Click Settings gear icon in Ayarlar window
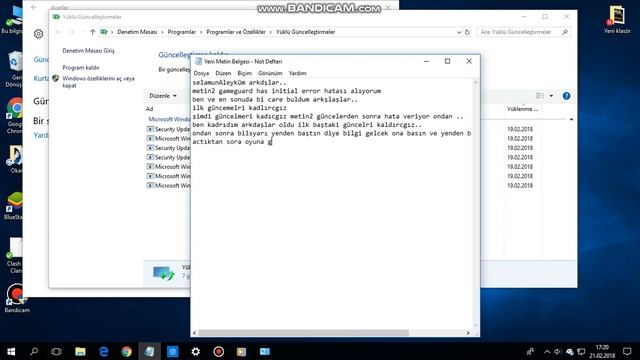 (x=38, y=34)
